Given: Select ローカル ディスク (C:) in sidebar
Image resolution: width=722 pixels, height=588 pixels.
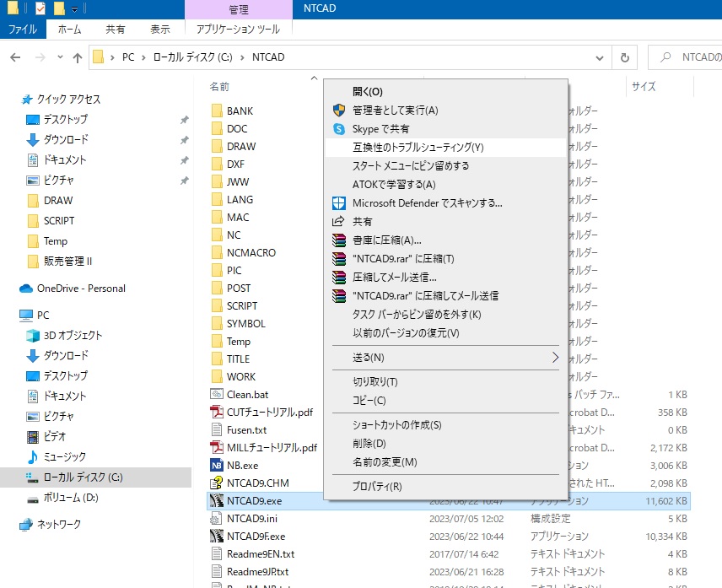Looking at the screenshot, I should click(x=83, y=477).
